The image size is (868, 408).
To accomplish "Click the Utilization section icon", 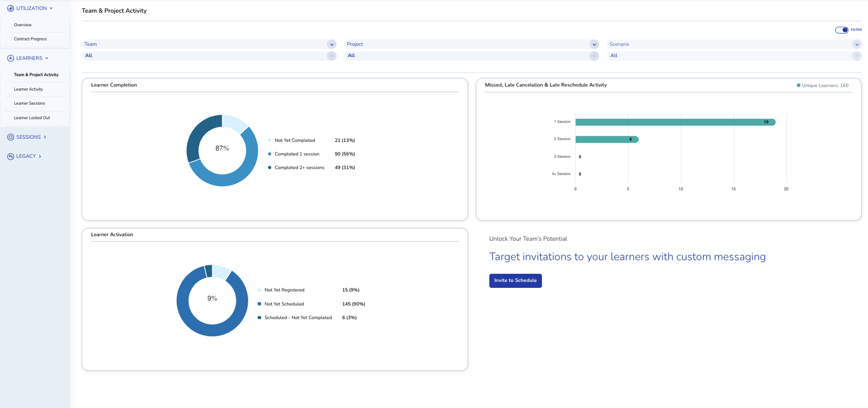I will [11, 9].
